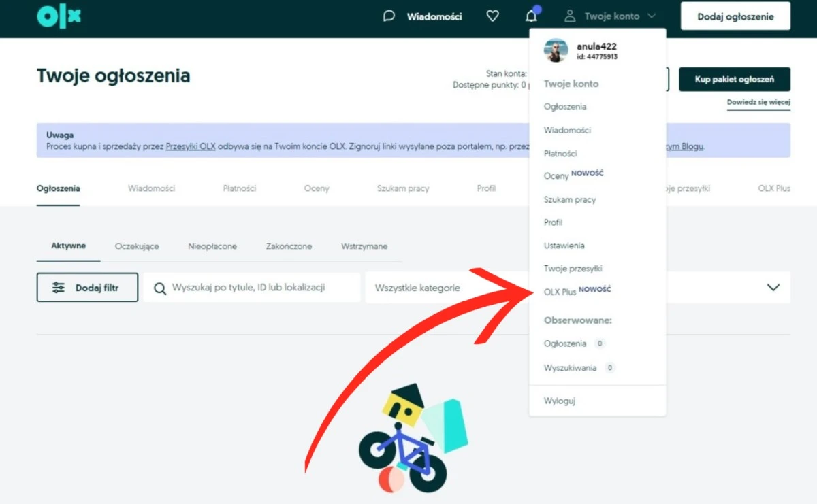Open the Przesyłki OLX link
The width and height of the screenshot is (817, 504).
point(191,146)
